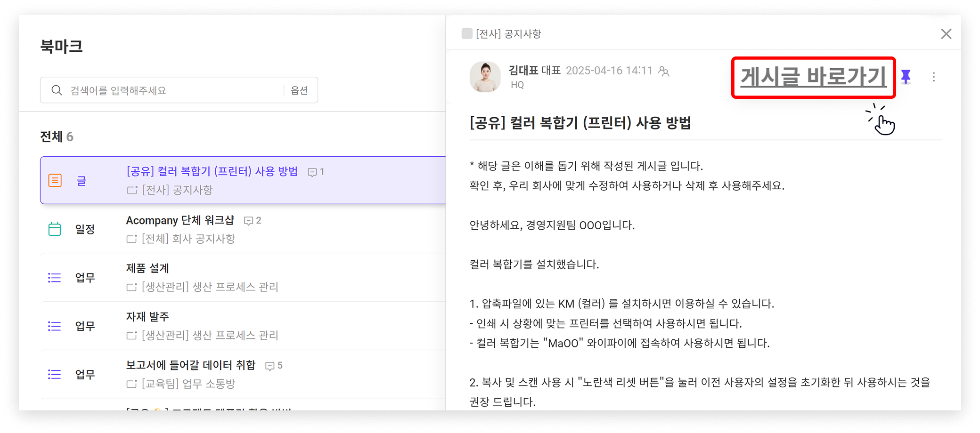This screenshot has width=980, height=433.
Task: Click the task list icon beside 제품 설계
Action: point(55,278)
